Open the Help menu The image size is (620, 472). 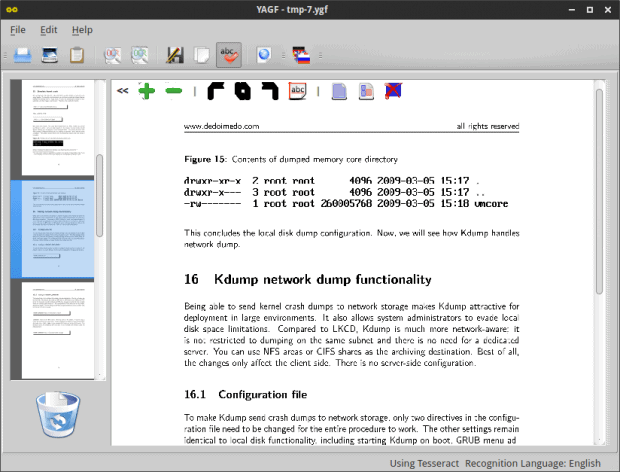[82, 30]
